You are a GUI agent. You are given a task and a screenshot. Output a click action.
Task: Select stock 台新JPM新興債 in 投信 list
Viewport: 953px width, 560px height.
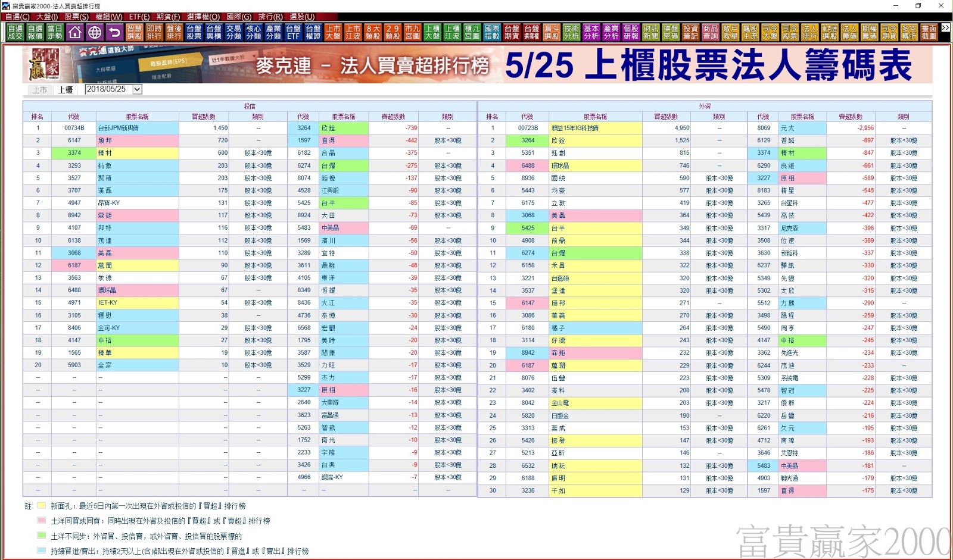pos(137,128)
